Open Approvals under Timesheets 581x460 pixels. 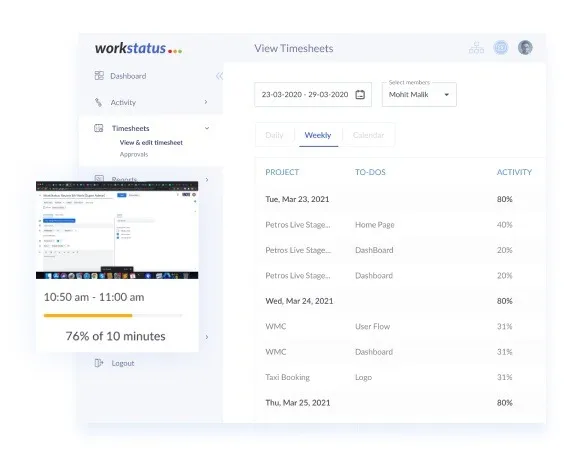134,154
